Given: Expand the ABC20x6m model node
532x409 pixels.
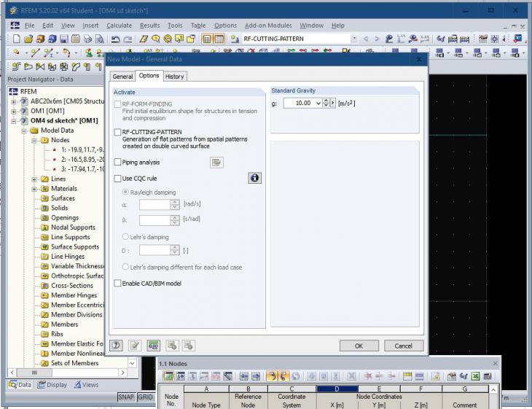Looking at the screenshot, I should (14, 101).
